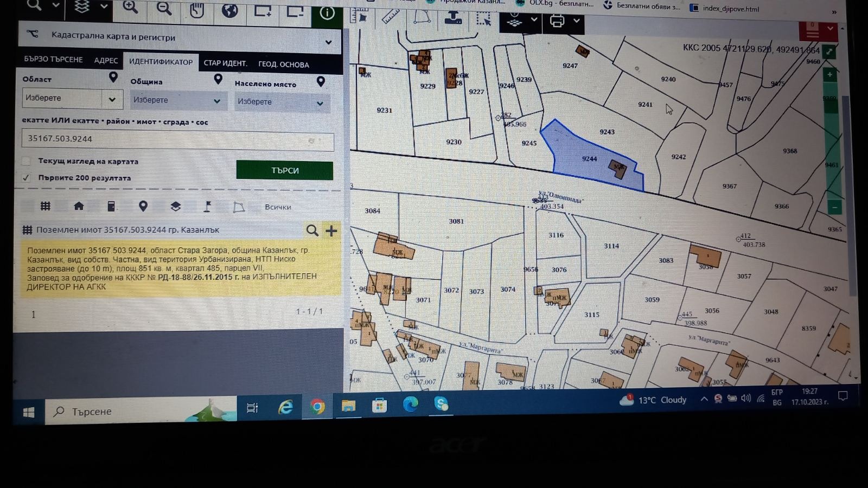The image size is (868, 488).
Task: Switch to the СТАР ИДЕНТ. tab
Action: pos(225,63)
